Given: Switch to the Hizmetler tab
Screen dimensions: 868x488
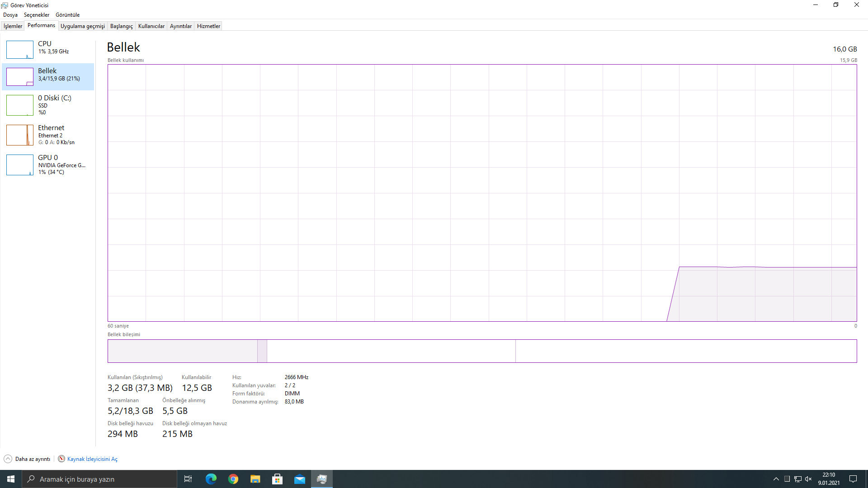Looking at the screenshot, I should 208,26.
